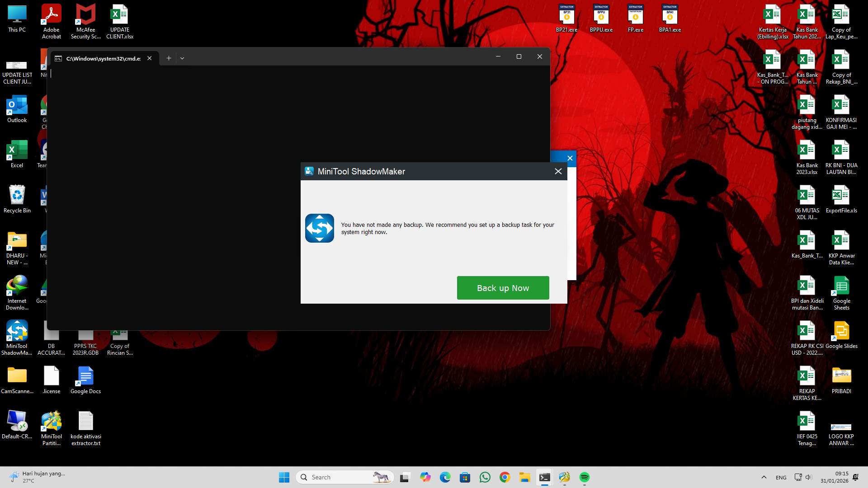Launch Spotify from the taskbar
Screen dimensions: 868x488
click(x=585, y=477)
